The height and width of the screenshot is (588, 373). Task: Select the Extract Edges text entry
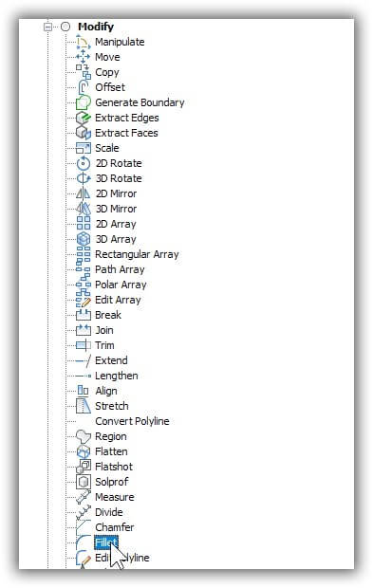[x=127, y=118]
